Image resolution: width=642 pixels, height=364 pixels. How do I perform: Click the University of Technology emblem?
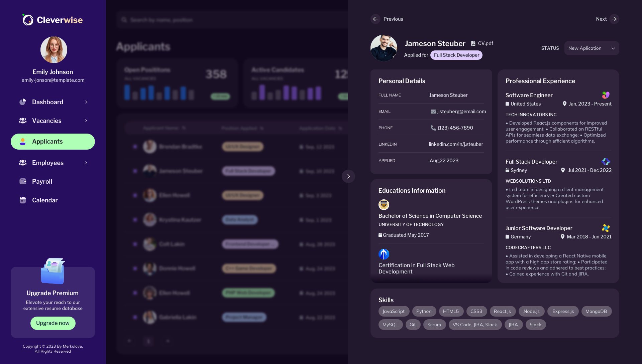[x=384, y=205]
